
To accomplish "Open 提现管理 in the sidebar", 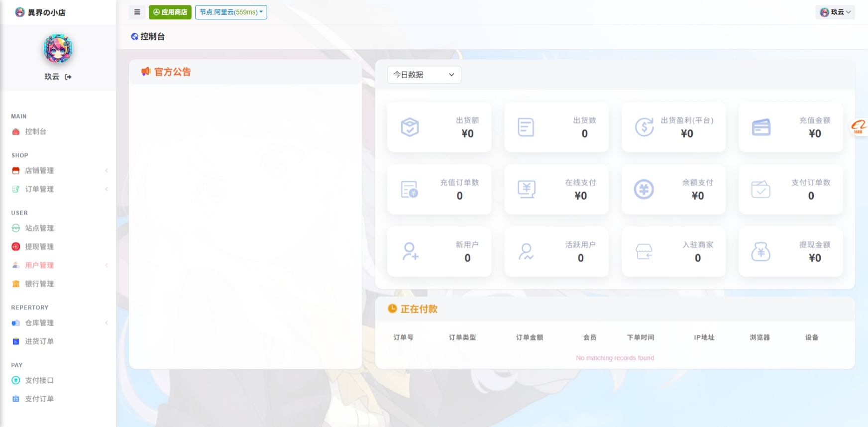I will [x=39, y=247].
